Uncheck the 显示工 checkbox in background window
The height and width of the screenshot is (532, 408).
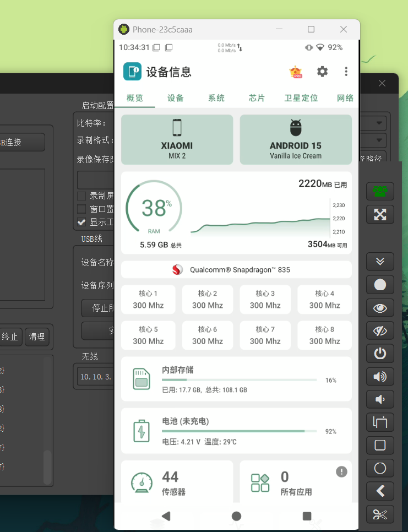(81, 222)
